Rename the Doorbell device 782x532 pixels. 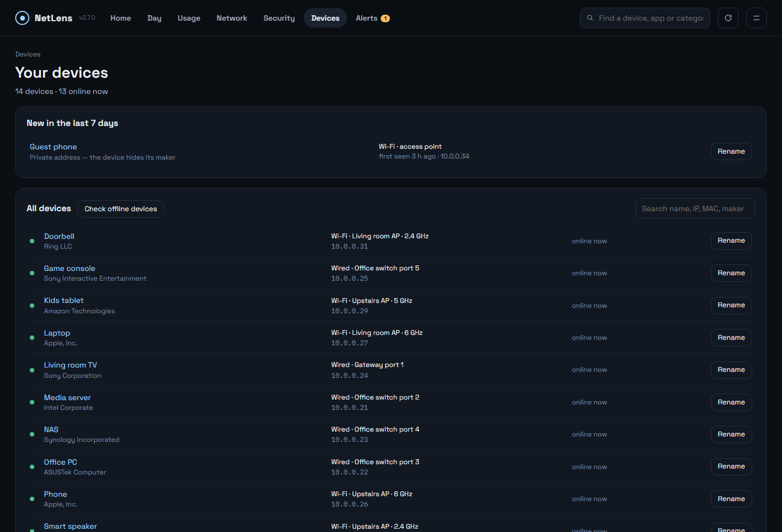(x=731, y=240)
